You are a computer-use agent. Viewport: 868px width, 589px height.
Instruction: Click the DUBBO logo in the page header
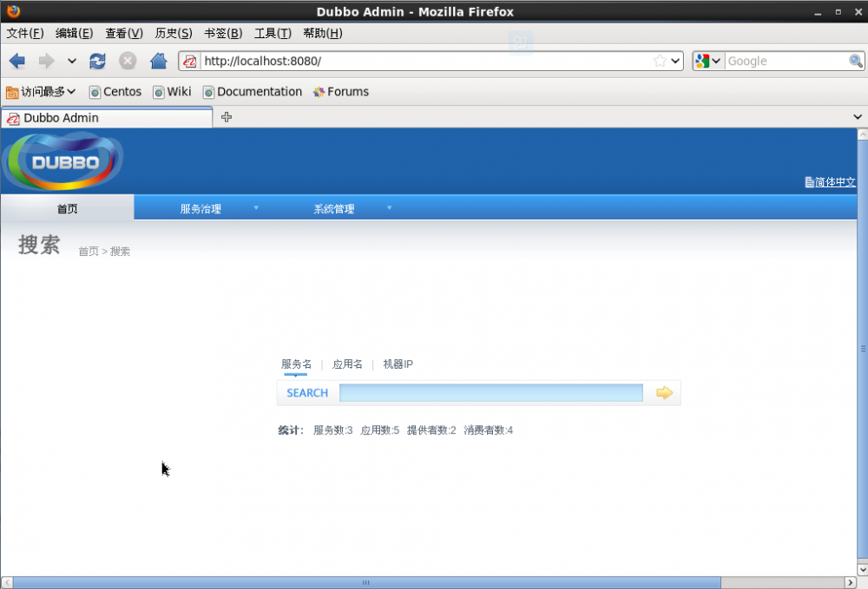62,160
